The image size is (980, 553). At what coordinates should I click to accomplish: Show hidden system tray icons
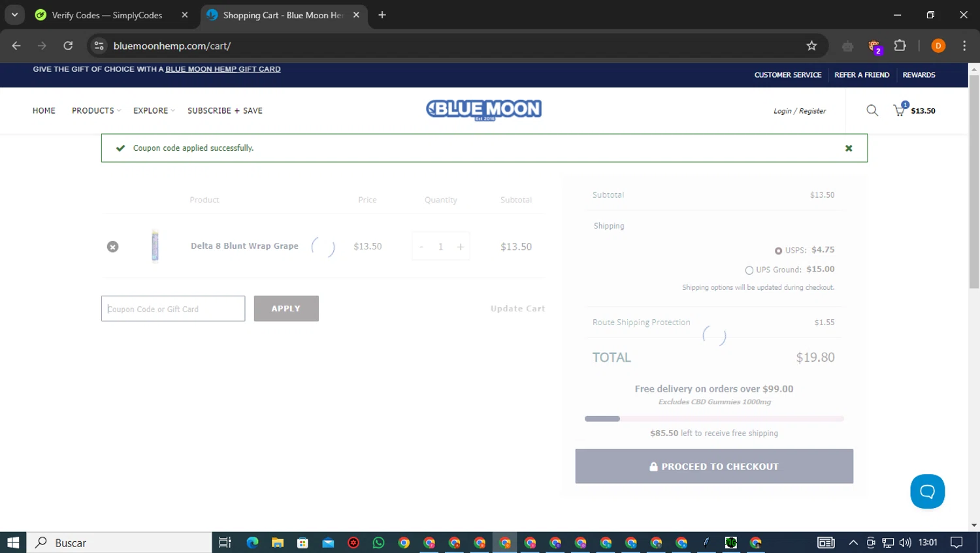pyautogui.click(x=853, y=543)
